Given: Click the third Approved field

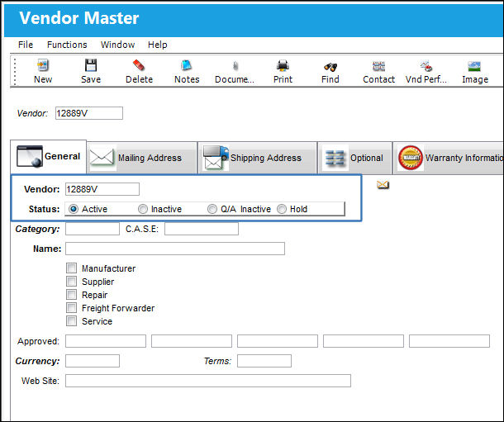Looking at the screenshot, I should click(278, 341).
